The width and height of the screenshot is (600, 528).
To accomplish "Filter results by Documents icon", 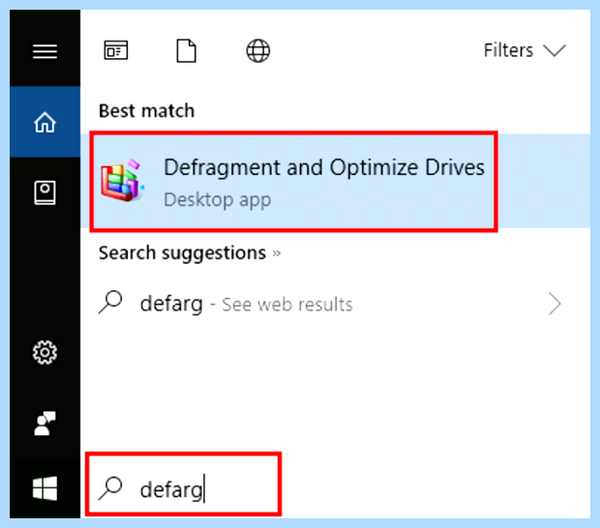I will coord(186,51).
